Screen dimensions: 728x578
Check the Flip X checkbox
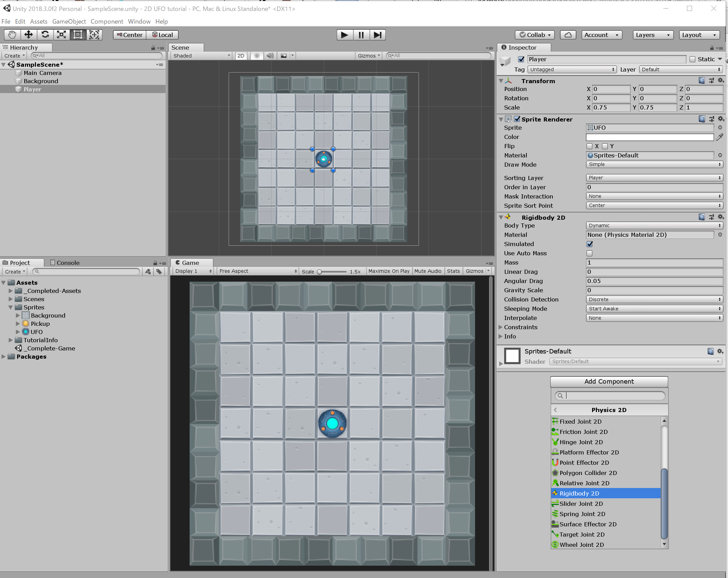[x=589, y=146]
